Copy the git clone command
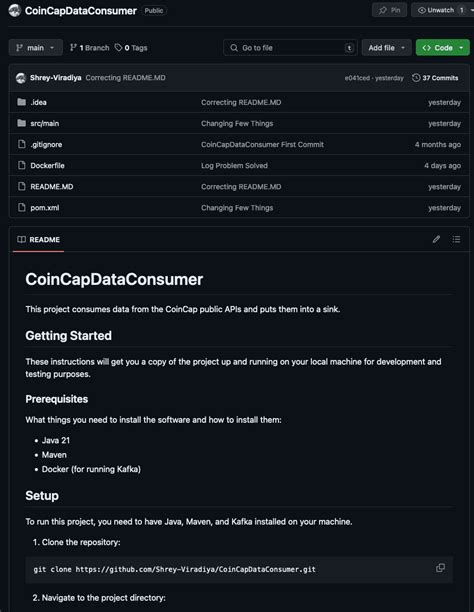Image resolution: width=474 pixels, height=612 pixels. point(440,568)
